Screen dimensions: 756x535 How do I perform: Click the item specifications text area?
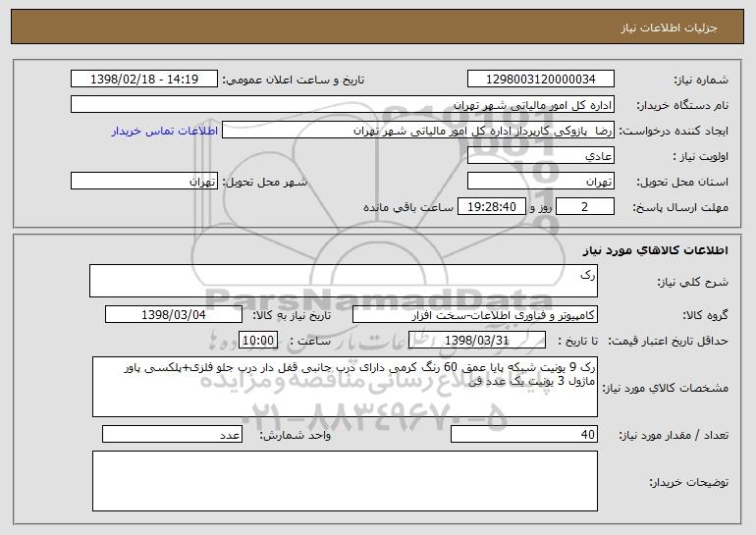tap(345, 387)
